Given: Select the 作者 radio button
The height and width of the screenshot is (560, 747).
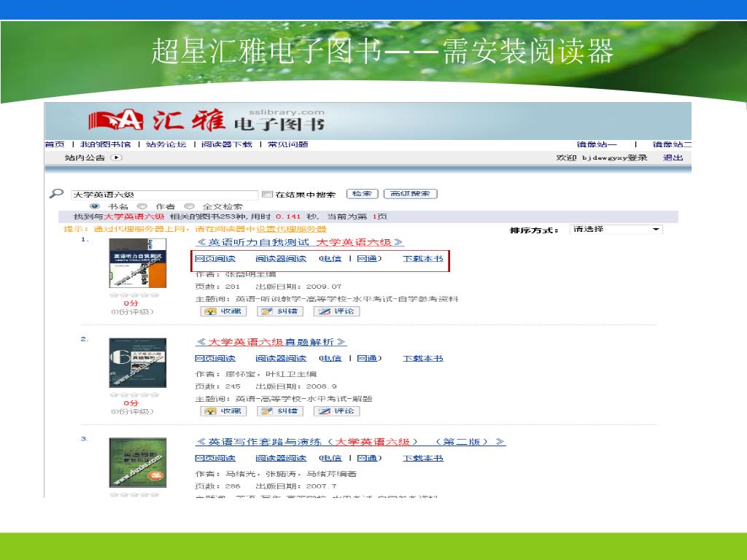Looking at the screenshot, I should (142, 206).
